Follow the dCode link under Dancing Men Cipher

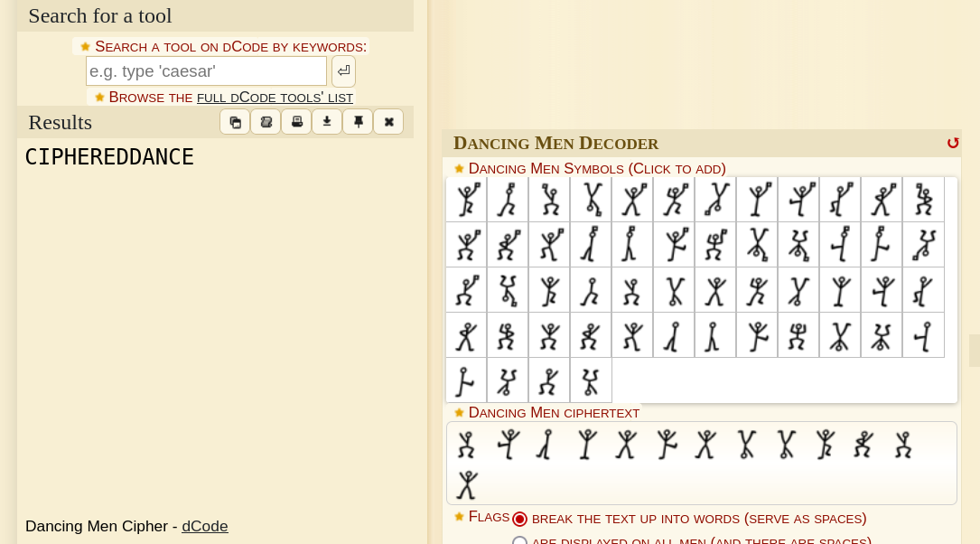click(x=204, y=526)
